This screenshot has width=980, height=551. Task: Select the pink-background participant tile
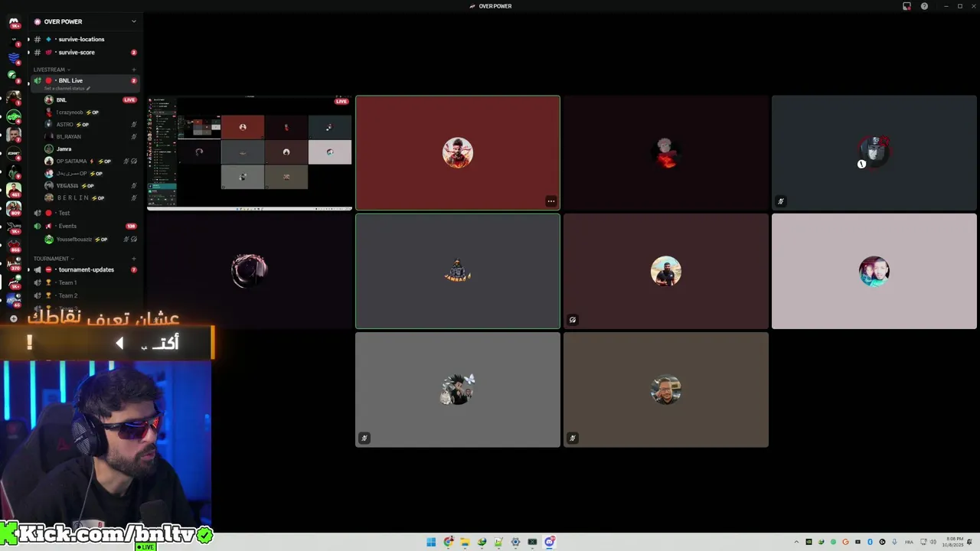(x=874, y=271)
